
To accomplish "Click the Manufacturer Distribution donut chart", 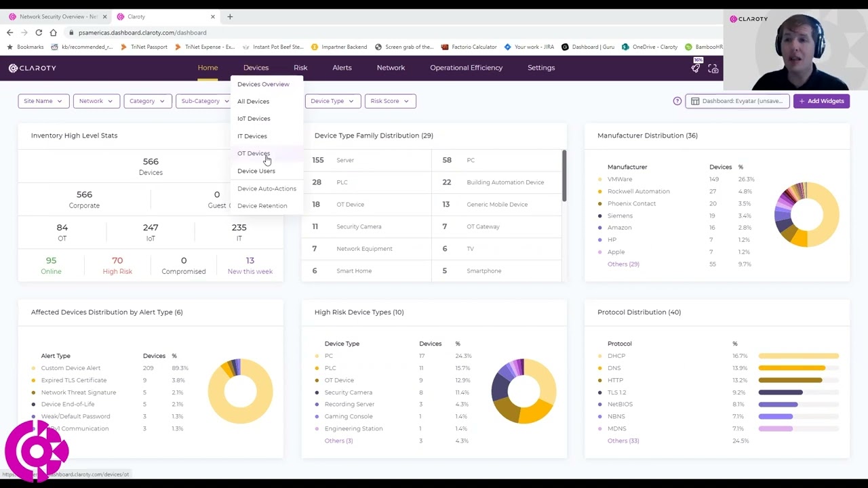I will pyautogui.click(x=806, y=214).
